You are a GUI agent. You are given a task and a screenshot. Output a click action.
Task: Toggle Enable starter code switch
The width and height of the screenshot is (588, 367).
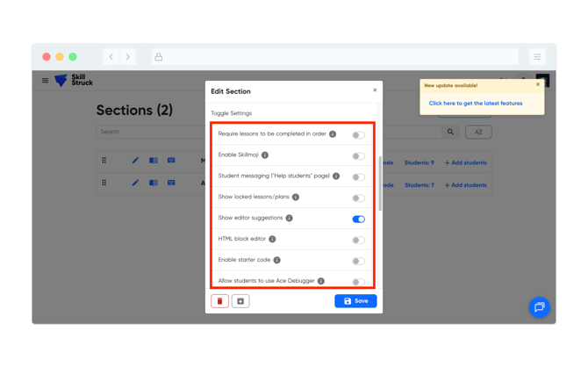coord(358,261)
